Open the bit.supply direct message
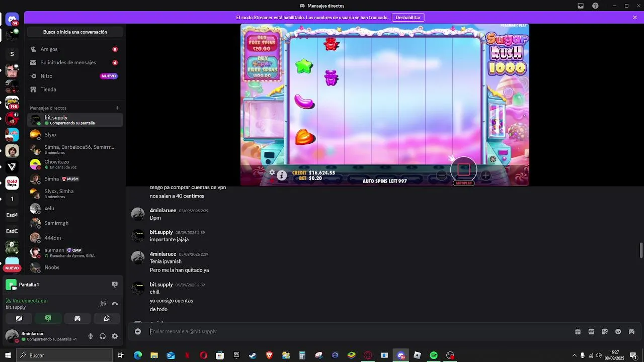 pos(75,120)
